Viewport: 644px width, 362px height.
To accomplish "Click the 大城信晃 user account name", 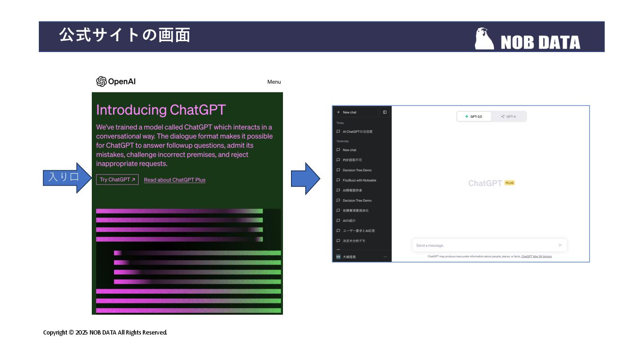I will (349, 257).
